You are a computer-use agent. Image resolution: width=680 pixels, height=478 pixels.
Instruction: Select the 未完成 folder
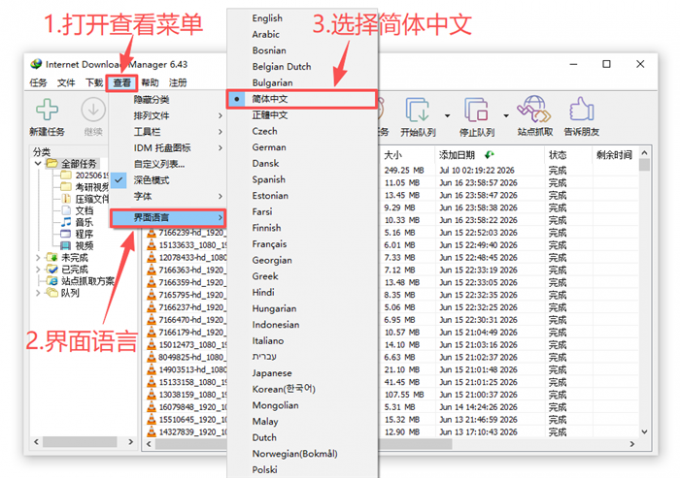pos(74,257)
